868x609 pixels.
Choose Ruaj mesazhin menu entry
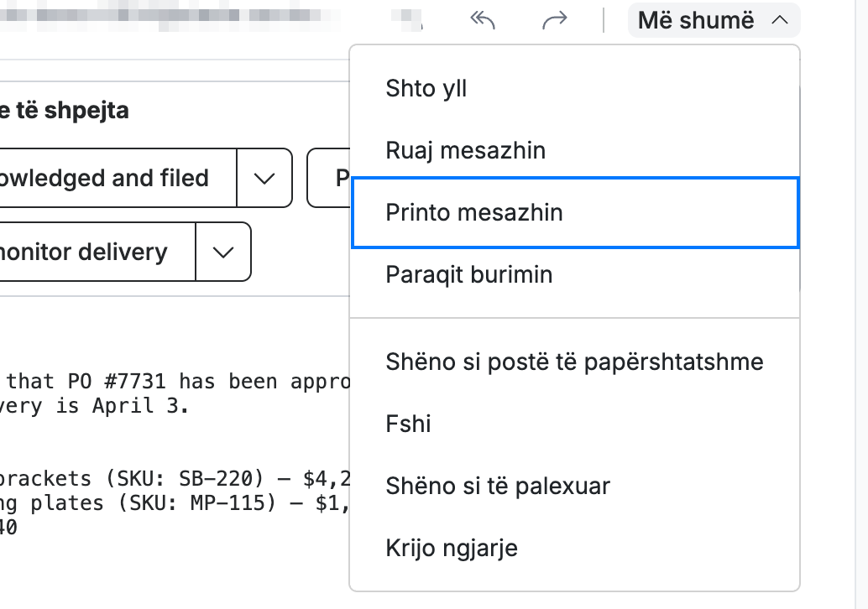pyautogui.click(x=574, y=150)
